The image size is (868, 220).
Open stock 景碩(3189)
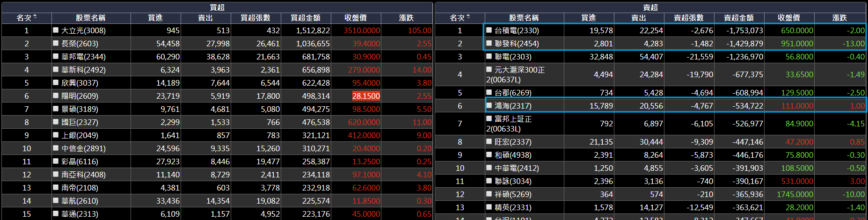click(x=80, y=109)
